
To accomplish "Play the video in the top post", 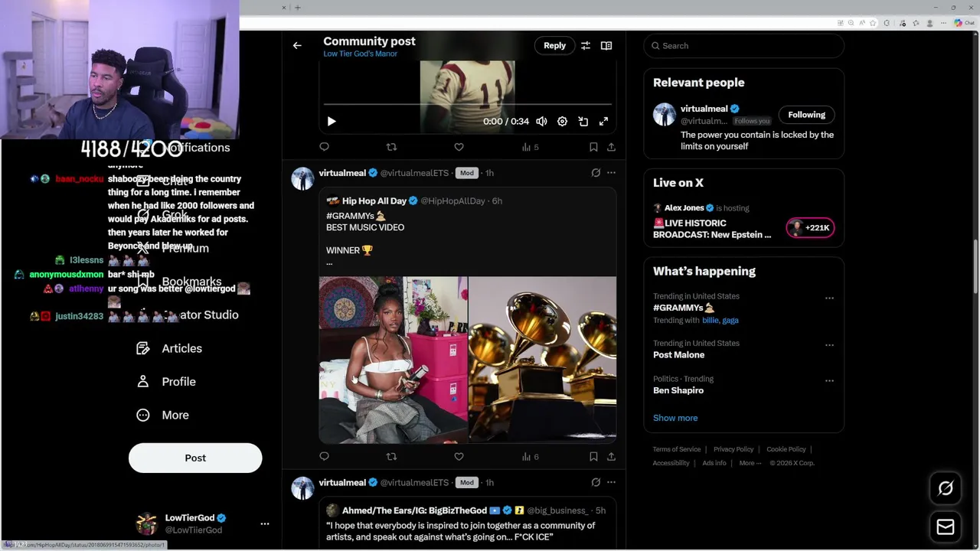I will tap(332, 122).
